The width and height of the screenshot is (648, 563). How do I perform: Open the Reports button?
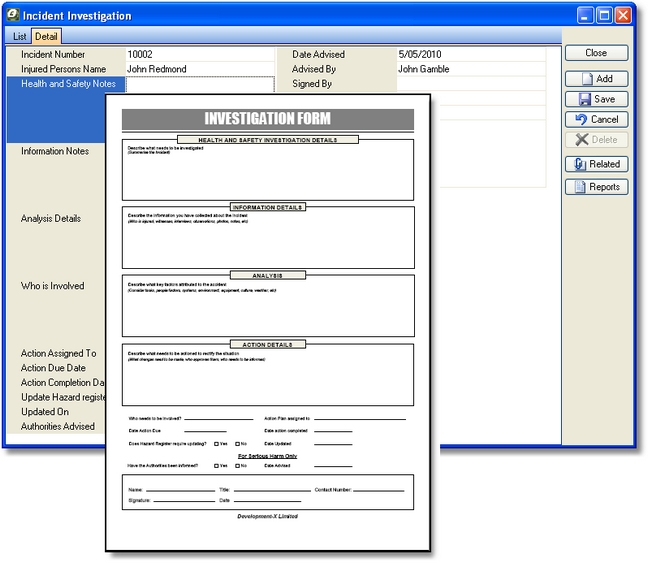(x=596, y=187)
